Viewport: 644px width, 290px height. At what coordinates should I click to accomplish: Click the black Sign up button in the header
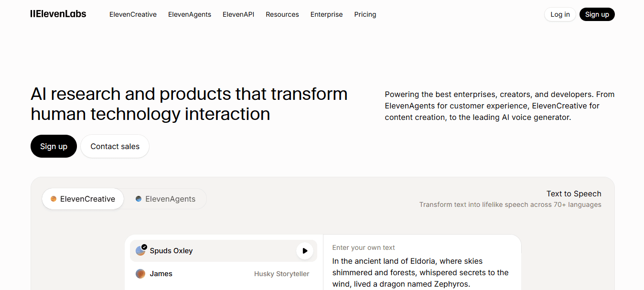597,14
